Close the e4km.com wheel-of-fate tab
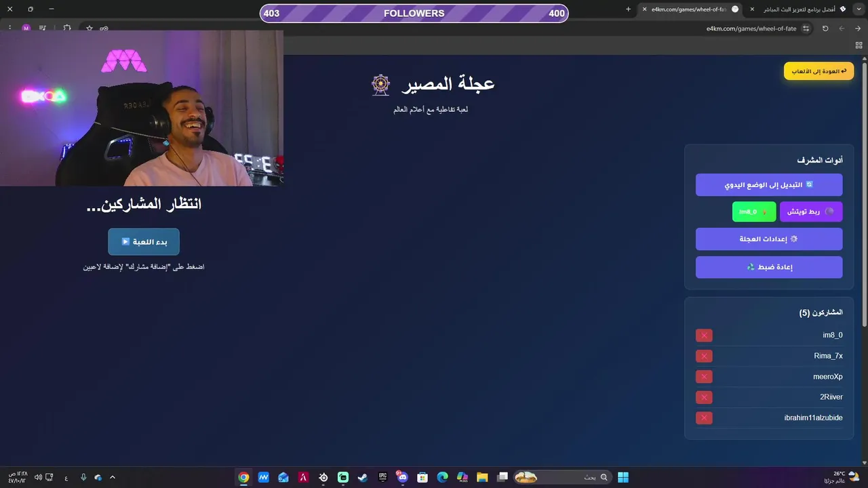 [x=644, y=9]
